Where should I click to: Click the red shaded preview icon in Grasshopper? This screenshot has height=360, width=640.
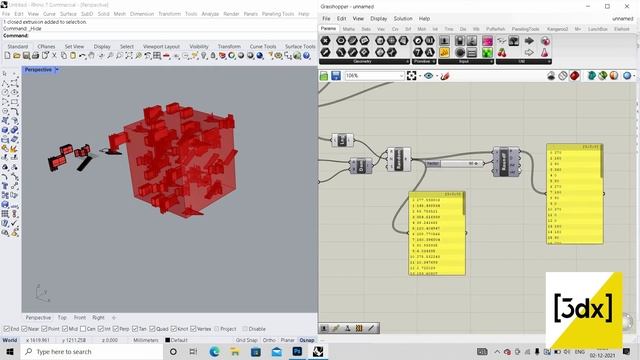coord(575,76)
